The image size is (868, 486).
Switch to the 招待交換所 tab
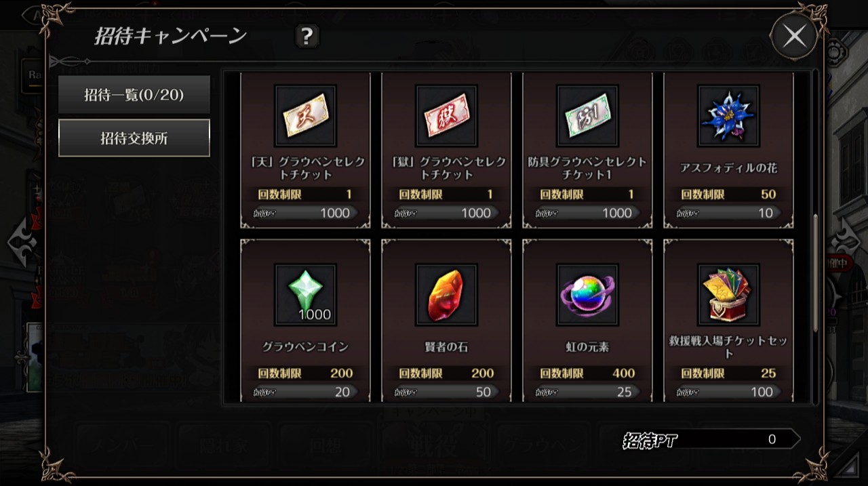coord(134,138)
